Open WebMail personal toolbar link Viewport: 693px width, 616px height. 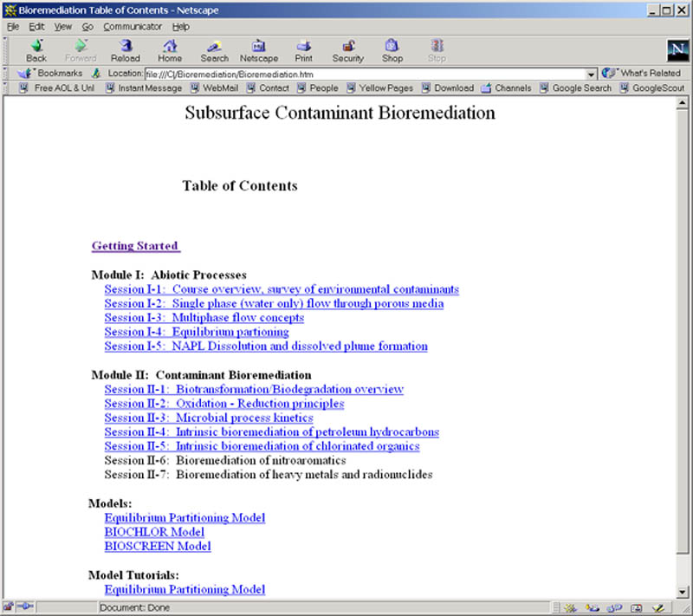click(214, 88)
